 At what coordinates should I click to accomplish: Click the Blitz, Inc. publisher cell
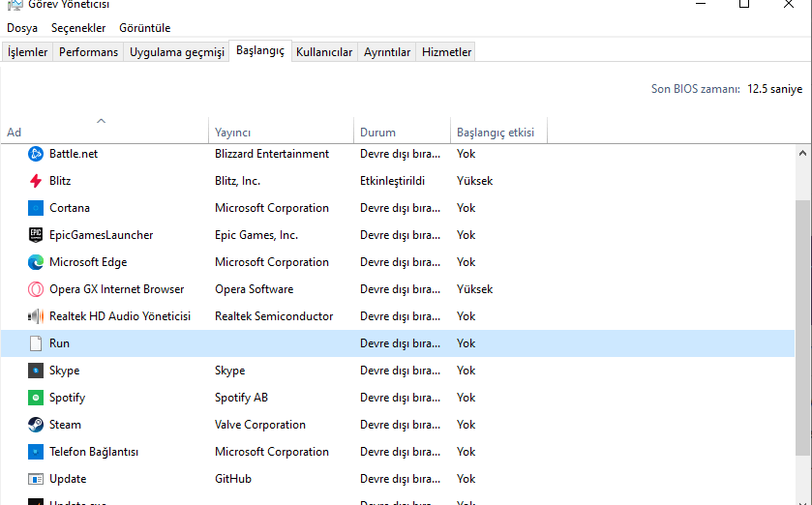238,181
